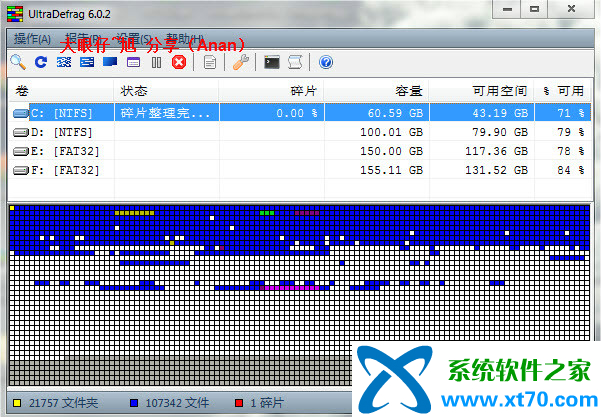This screenshot has height=417, width=601.
Task: Open the fragmentation report document icon
Action: click(210, 62)
